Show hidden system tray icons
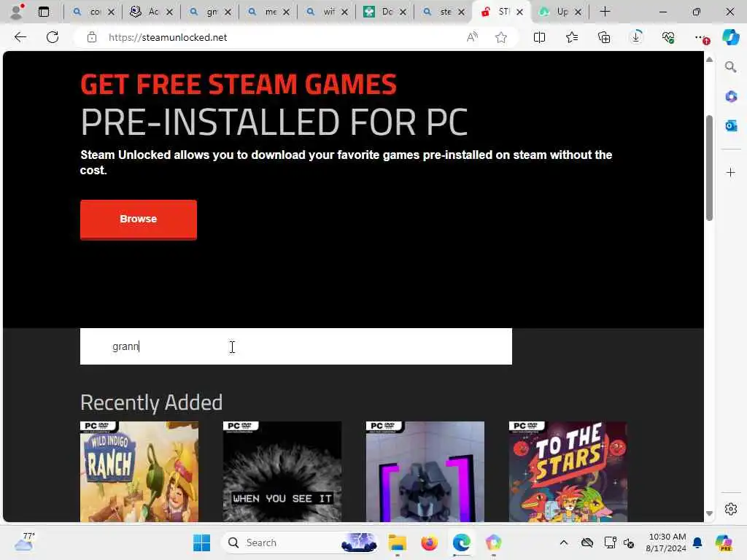The width and height of the screenshot is (747, 560). (x=564, y=542)
